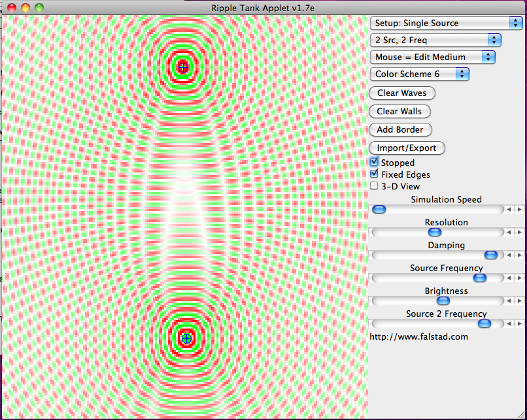Click the Add Border button

point(400,129)
